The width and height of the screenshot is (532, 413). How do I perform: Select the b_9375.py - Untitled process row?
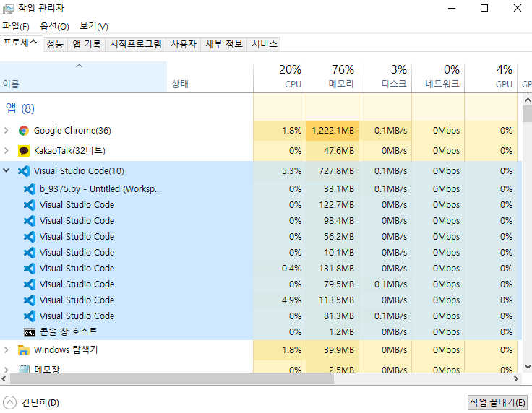point(261,189)
